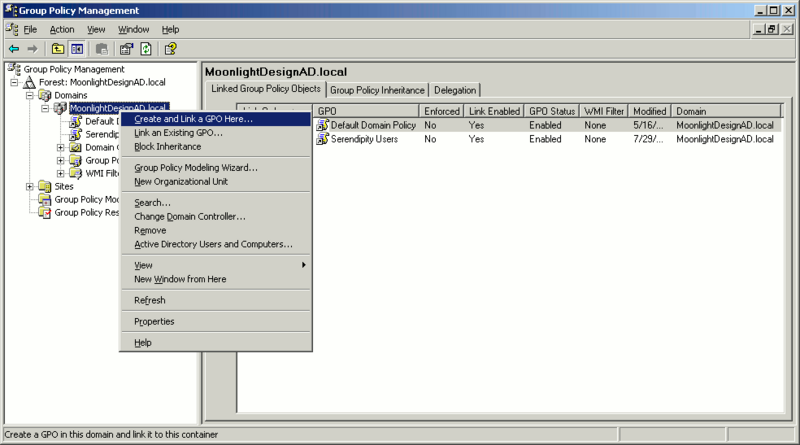Click the Back arrow toolbar icon
The width and height of the screenshot is (800, 445).
click(x=14, y=49)
